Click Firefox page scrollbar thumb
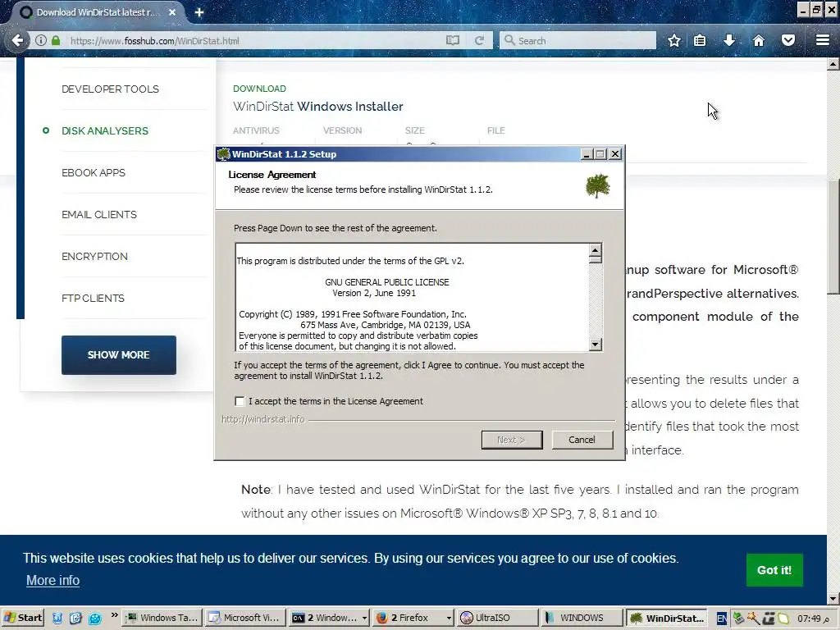The height and width of the screenshot is (630, 840). pyautogui.click(x=833, y=237)
